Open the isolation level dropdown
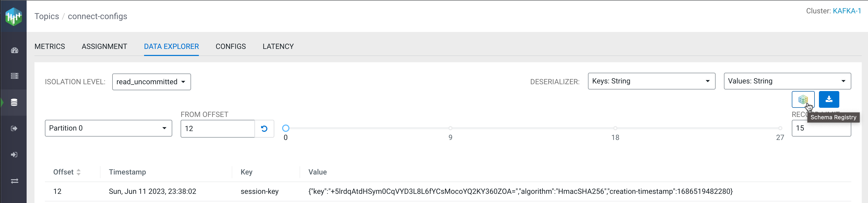The height and width of the screenshot is (203, 868). coord(151,82)
